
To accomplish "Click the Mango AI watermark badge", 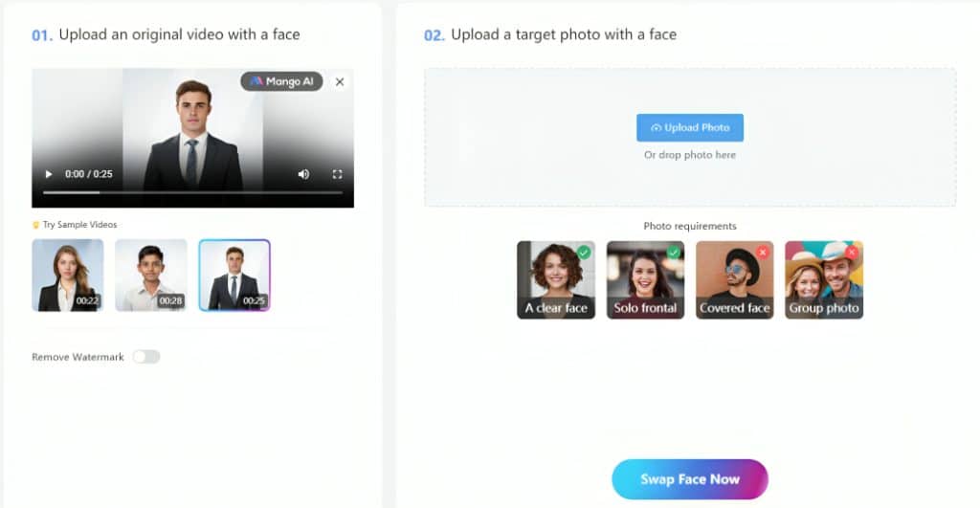I will point(282,81).
